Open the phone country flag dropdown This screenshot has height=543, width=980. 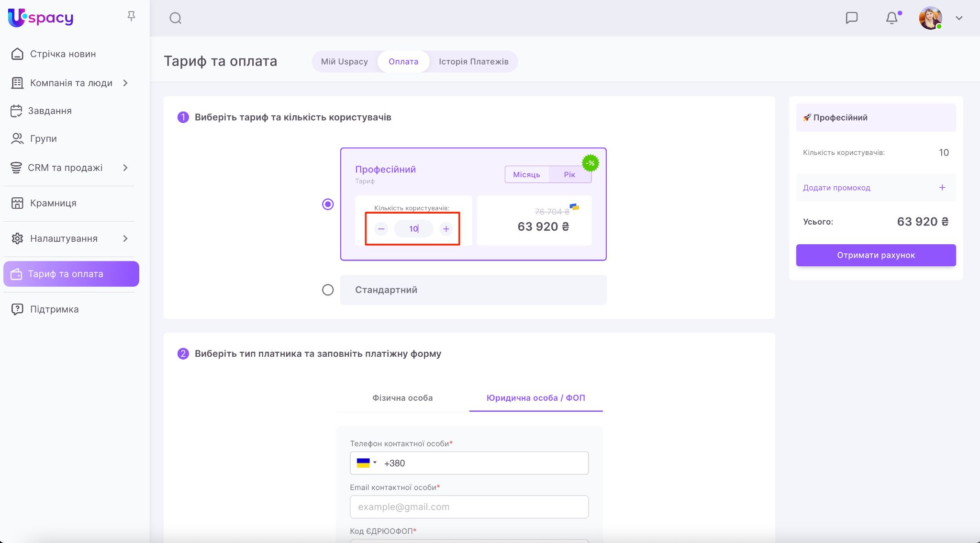367,463
